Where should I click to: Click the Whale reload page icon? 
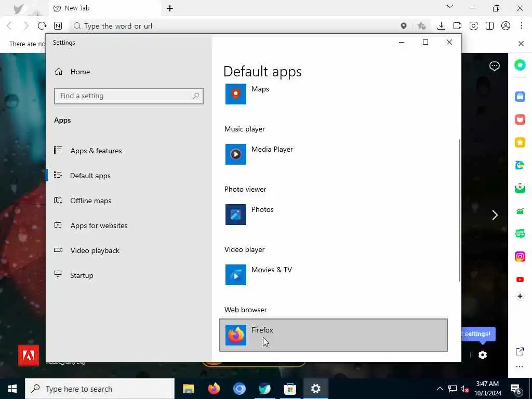click(x=42, y=26)
